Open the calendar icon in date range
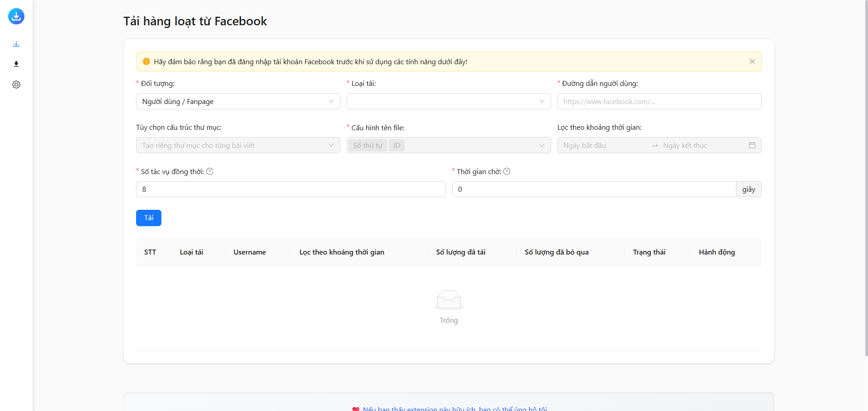The height and width of the screenshot is (411, 868). coord(752,145)
